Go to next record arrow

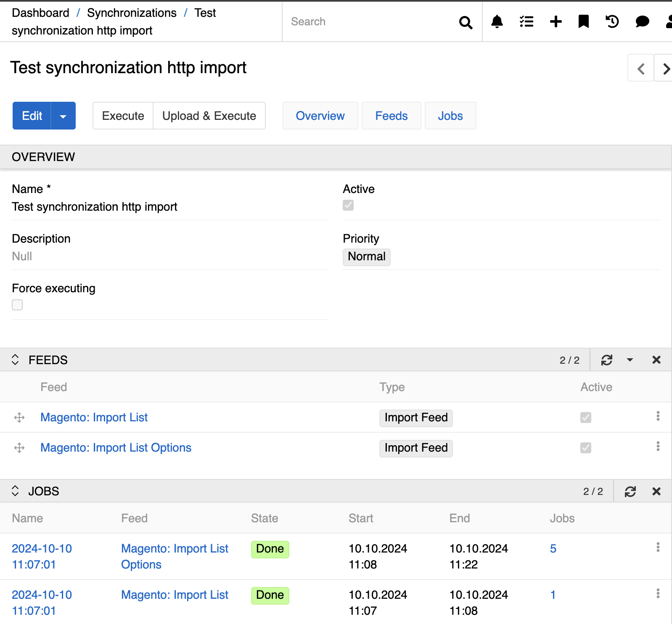(x=664, y=68)
